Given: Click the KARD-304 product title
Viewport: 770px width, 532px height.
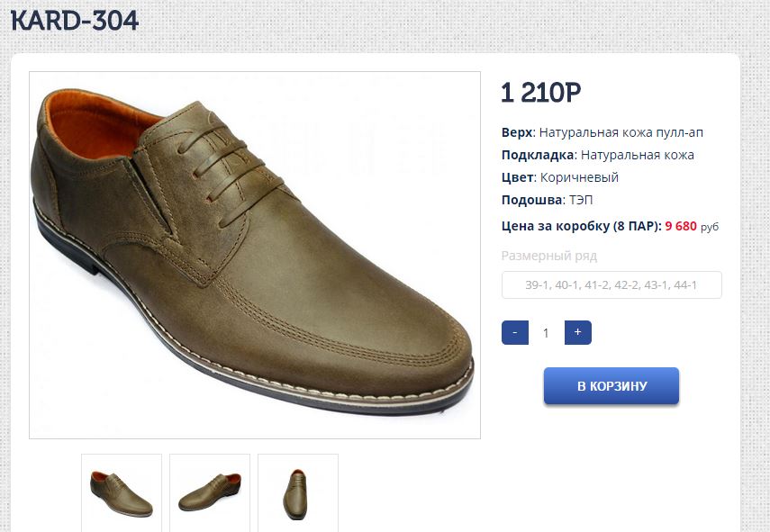Looking at the screenshot, I should pyautogui.click(x=75, y=21).
